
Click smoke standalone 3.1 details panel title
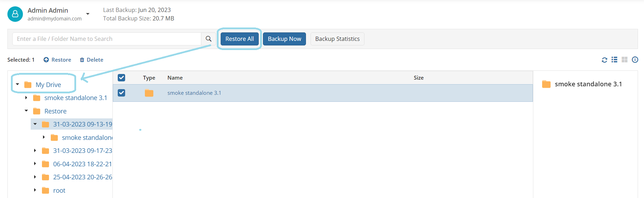[x=588, y=84]
